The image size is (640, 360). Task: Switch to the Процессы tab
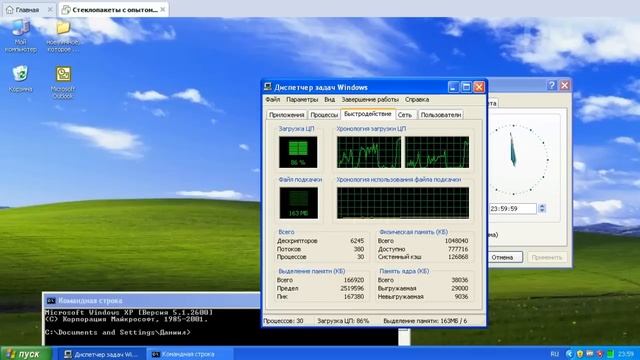(x=324, y=115)
